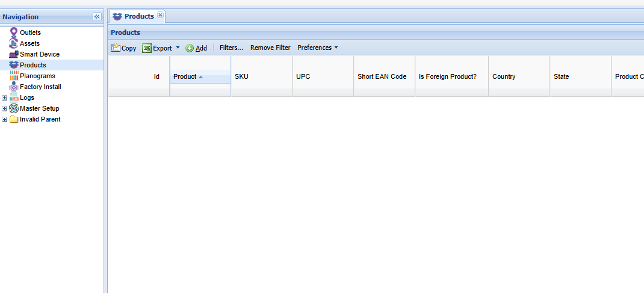Expand the Logs tree node
Image resolution: width=644 pixels, height=293 pixels.
pyautogui.click(x=5, y=97)
